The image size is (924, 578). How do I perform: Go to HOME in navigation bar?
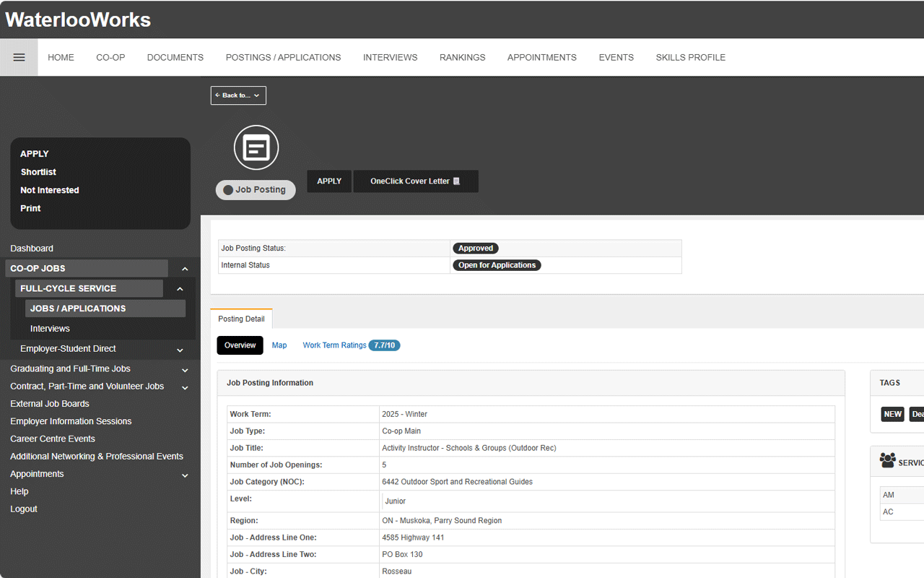61,57
